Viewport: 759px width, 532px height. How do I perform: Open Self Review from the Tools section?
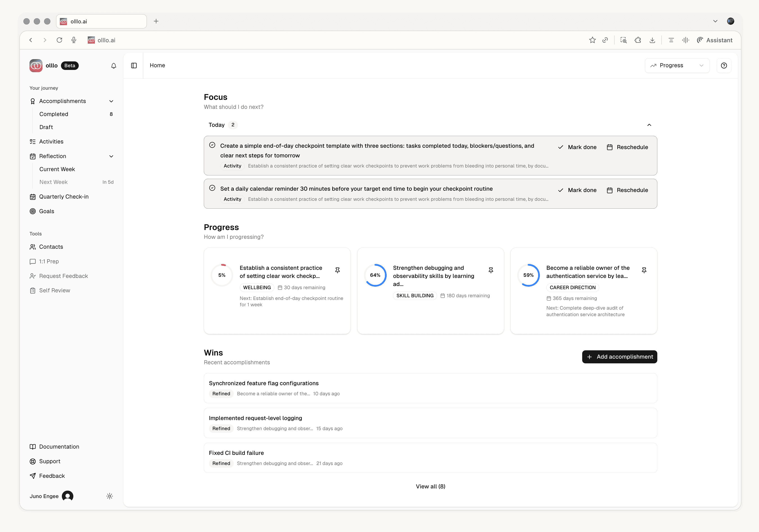coord(54,291)
